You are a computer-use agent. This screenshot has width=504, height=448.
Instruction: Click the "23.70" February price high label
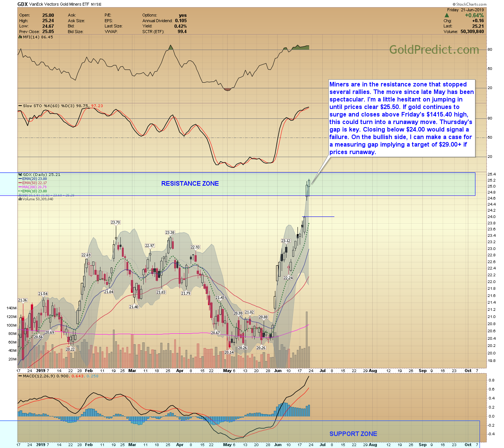(115, 222)
